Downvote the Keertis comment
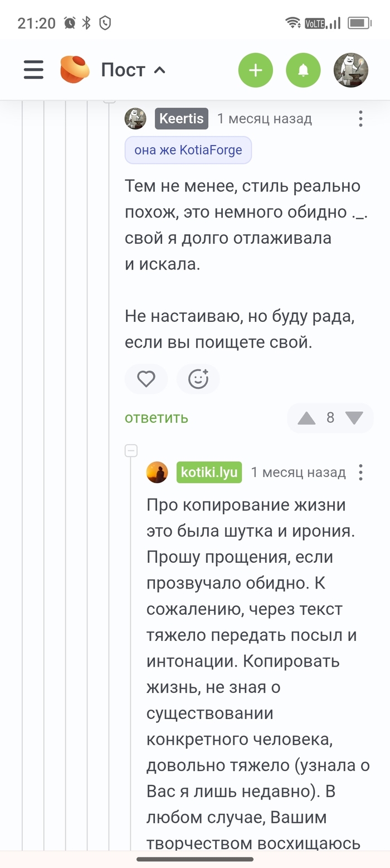390x868 pixels. coord(354,418)
